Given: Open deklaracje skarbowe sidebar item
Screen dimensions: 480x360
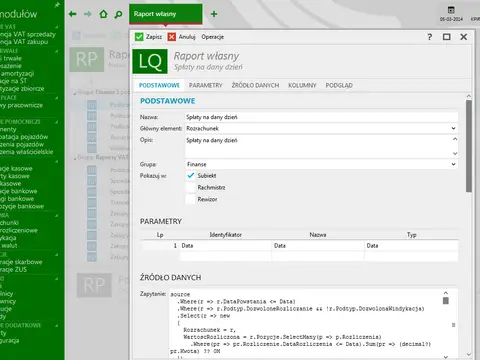Looking at the screenshot, I should pos(21,262).
